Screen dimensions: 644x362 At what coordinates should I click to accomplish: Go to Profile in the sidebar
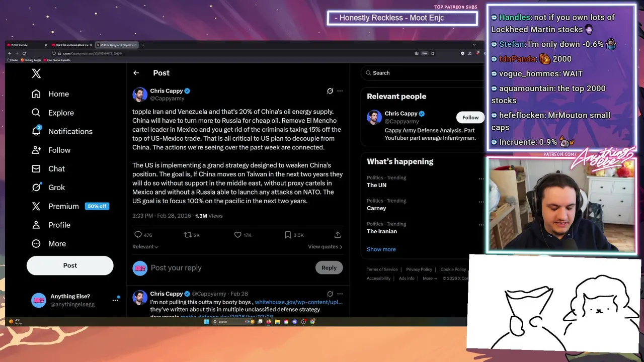pos(51,225)
